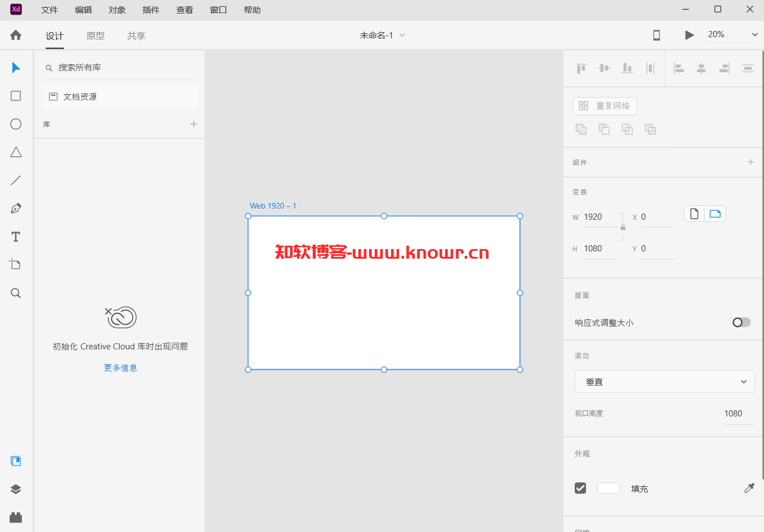This screenshot has width=764, height=532.
Task: Select the arrow Select tool
Action: point(16,68)
